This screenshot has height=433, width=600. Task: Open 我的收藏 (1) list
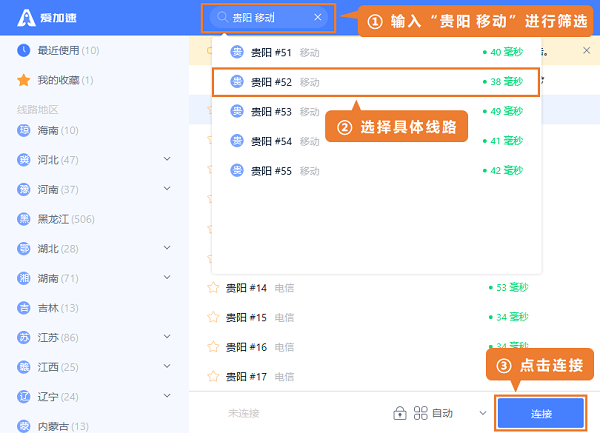[x=65, y=80]
